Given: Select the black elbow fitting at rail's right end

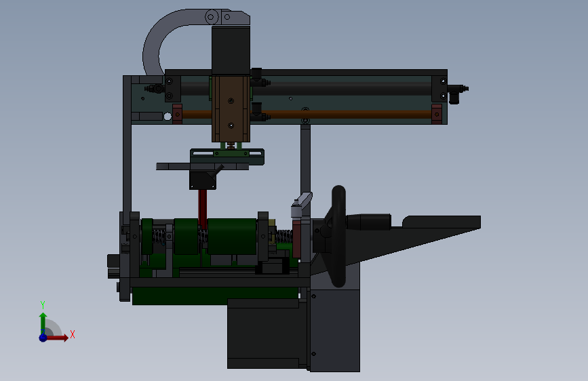Looking at the screenshot, I should 456,94.
